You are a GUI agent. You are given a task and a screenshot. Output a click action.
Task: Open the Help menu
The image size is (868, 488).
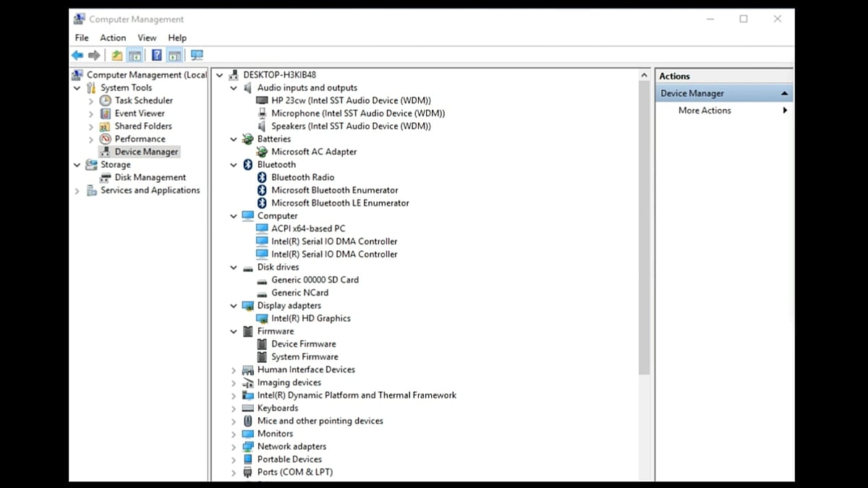[177, 38]
